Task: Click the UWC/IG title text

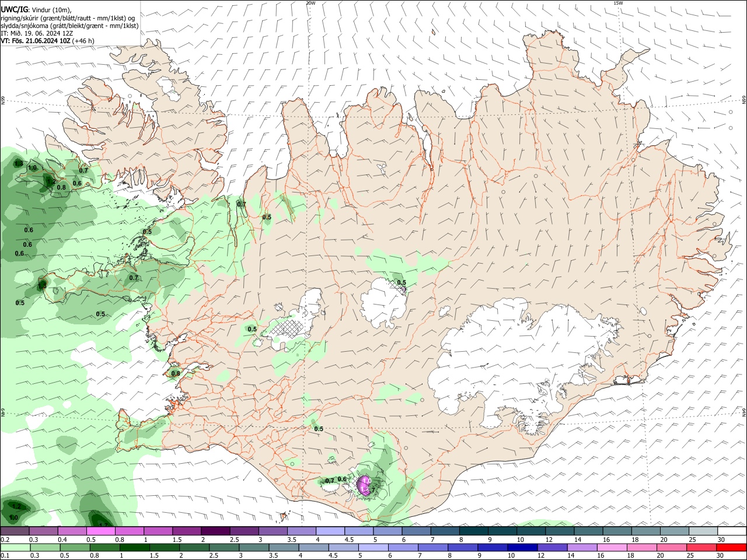Action: pos(14,9)
